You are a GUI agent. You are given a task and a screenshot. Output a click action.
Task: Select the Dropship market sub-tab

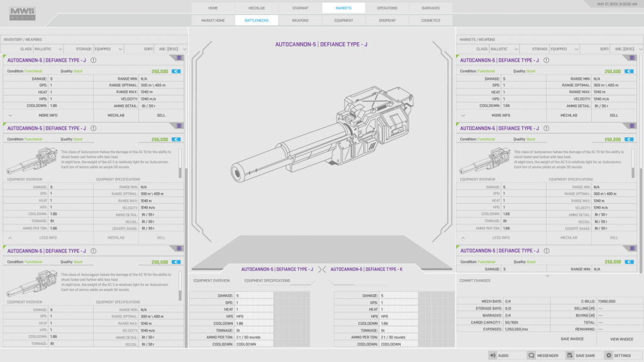(387, 20)
